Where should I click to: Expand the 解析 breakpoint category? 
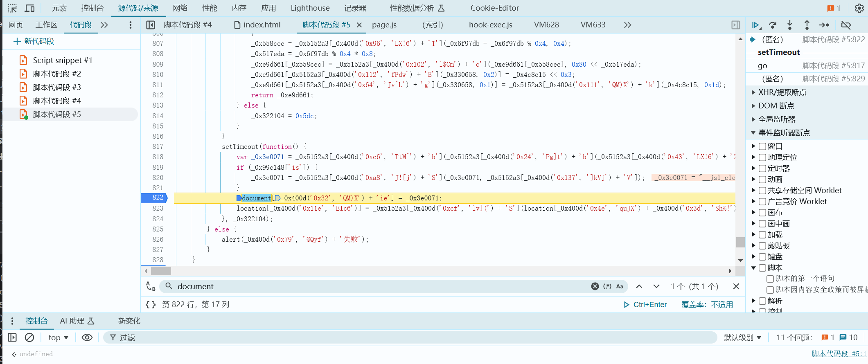(x=753, y=301)
